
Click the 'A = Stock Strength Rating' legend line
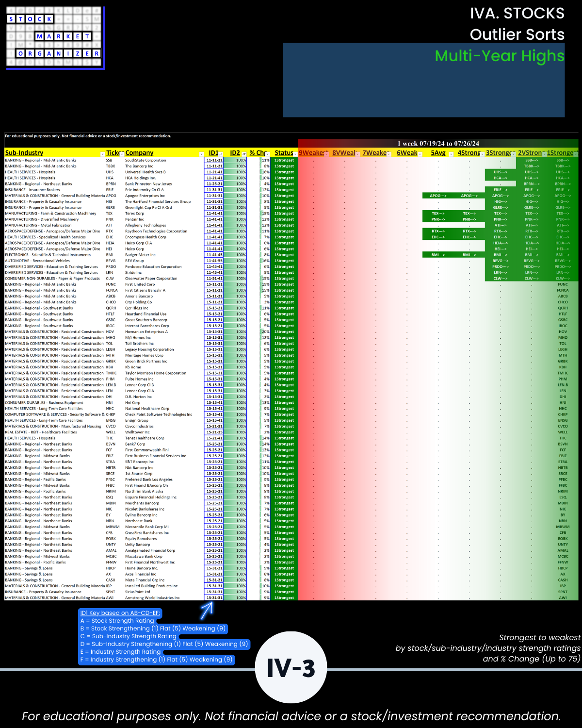pyautogui.click(x=117, y=621)
